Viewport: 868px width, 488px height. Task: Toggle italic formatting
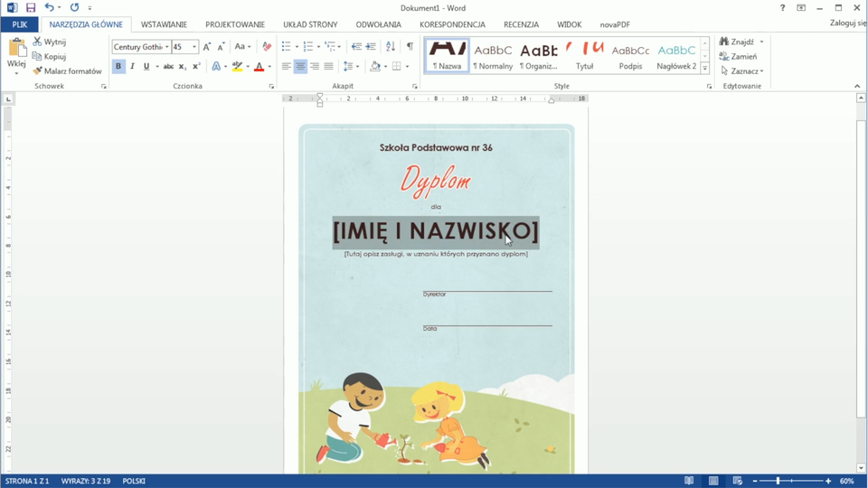[x=132, y=67]
